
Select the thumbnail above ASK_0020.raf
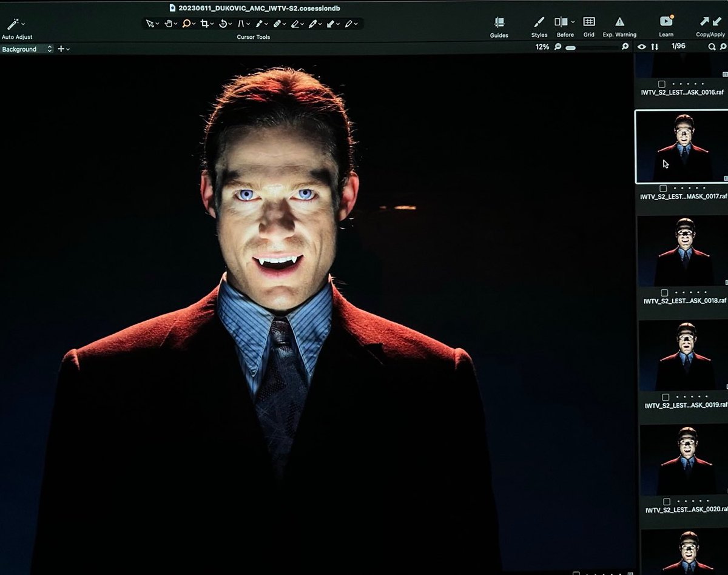[x=685, y=460]
